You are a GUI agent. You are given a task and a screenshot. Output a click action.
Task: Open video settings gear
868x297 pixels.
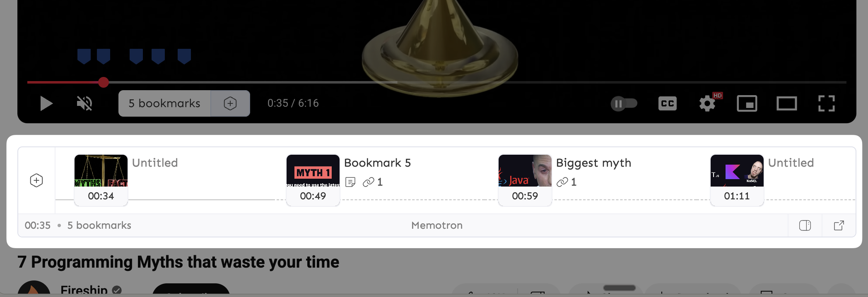click(x=707, y=103)
